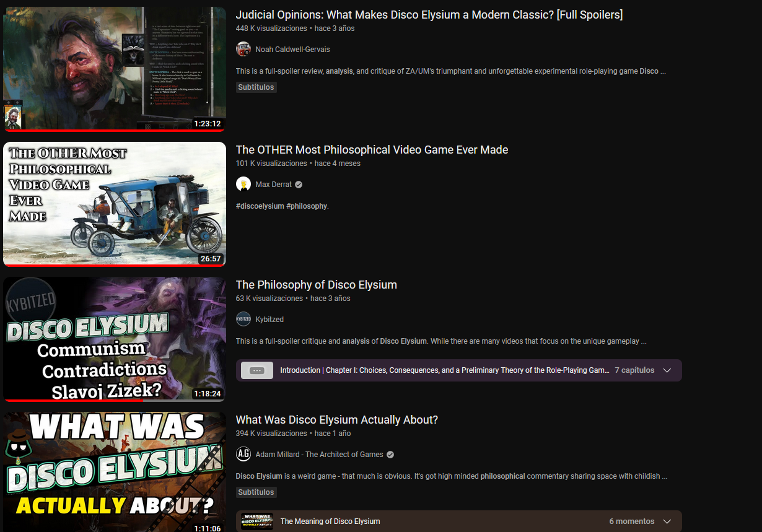Click the 1:18:24 duration badge
This screenshot has height=532, width=762.
(208, 393)
